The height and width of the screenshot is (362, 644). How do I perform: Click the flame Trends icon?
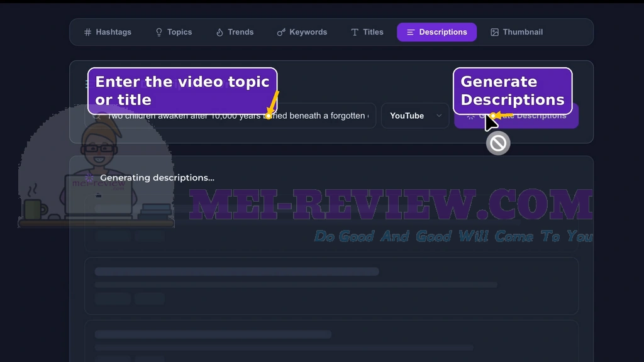click(x=219, y=32)
